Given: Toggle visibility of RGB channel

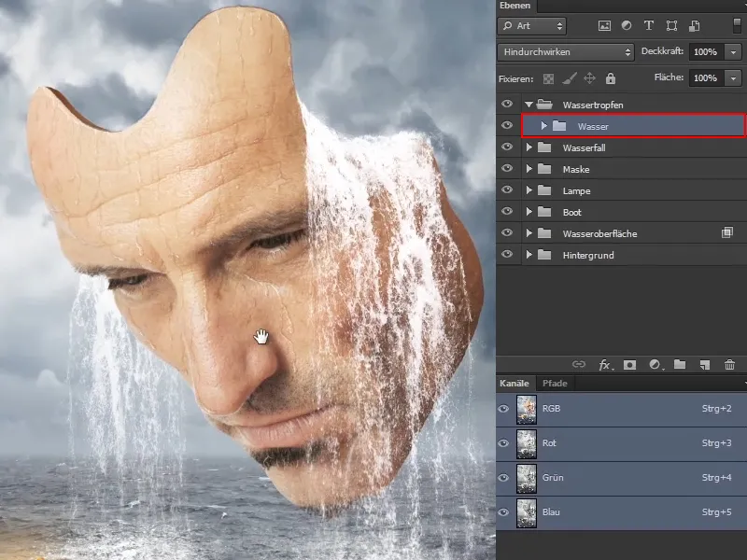Looking at the screenshot, I should 503,409.
